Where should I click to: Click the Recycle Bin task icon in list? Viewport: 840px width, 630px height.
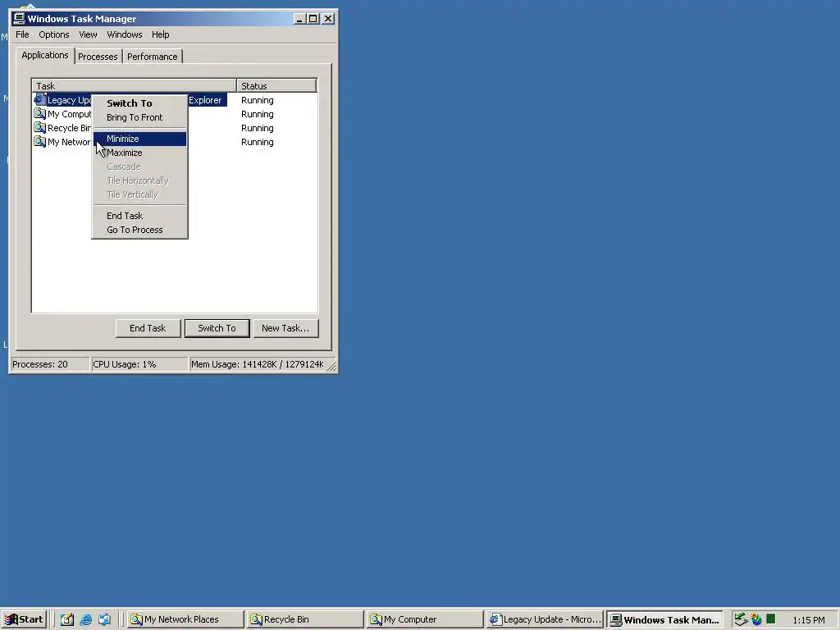pos(40,127)
